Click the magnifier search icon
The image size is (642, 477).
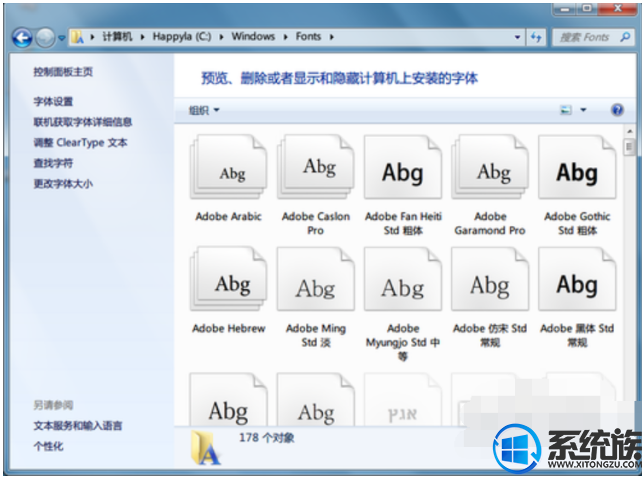tap(625, 37)
